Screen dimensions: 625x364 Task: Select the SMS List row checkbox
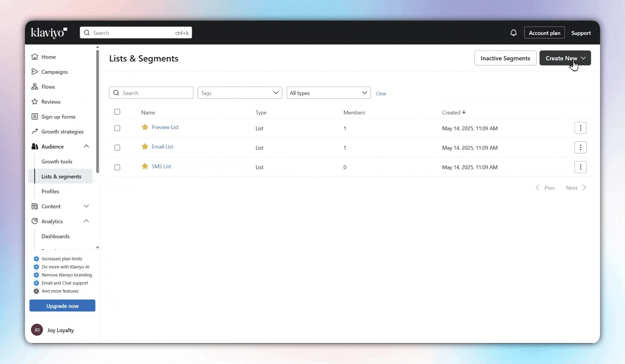pyautogui.click(x=117, y=168)
